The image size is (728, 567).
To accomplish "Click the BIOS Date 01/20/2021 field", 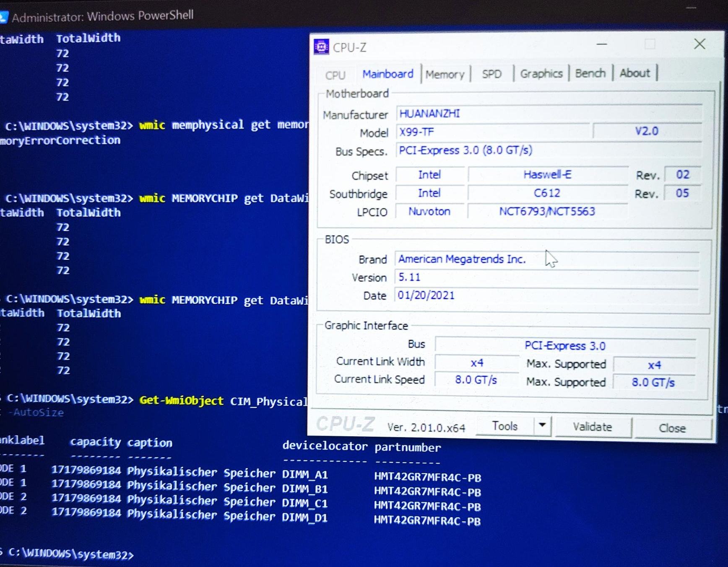I will (x=547, y=295).
